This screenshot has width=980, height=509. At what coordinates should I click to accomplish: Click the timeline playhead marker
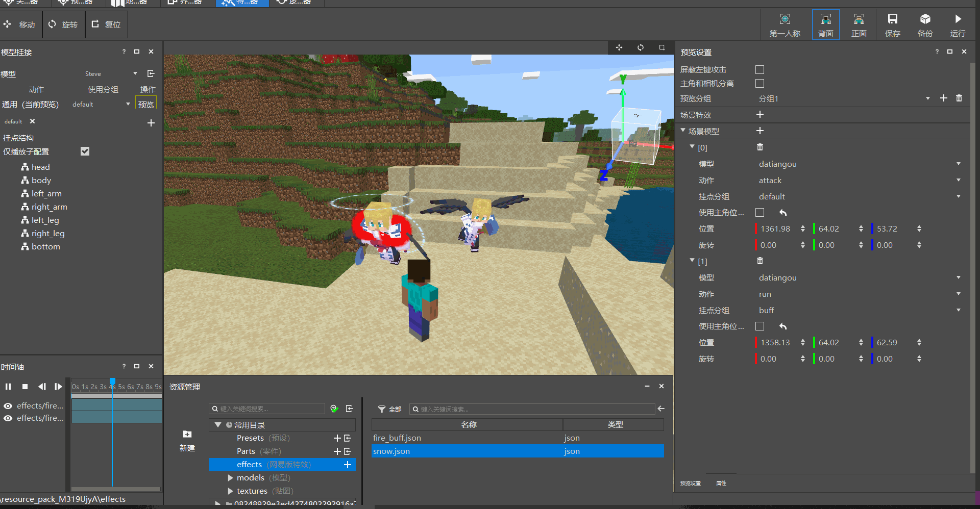112,381
